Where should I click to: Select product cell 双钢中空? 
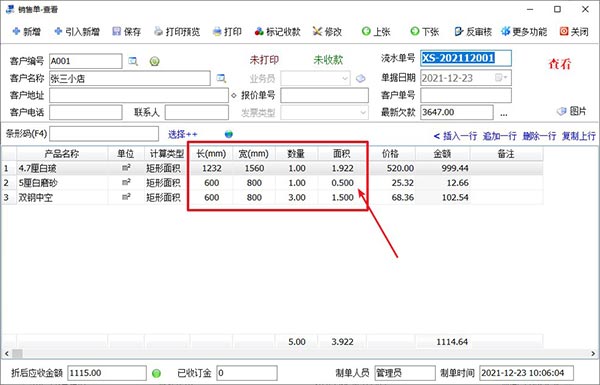[x=62, y=197]
